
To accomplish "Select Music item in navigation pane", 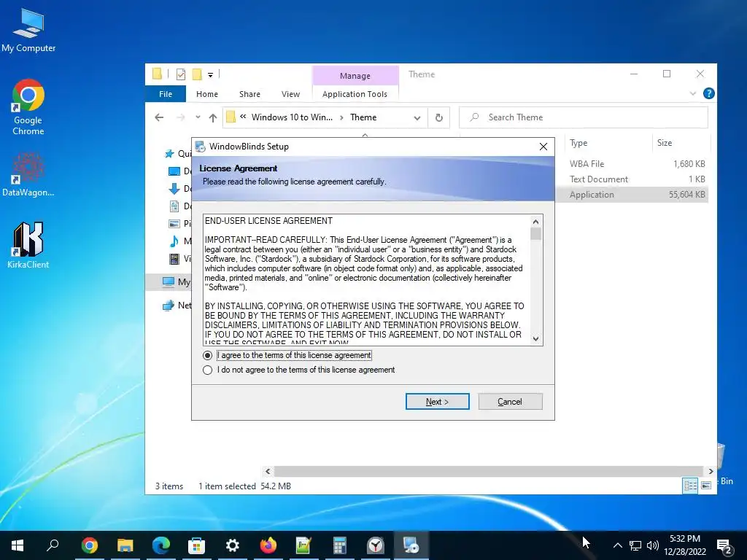I will click(x=181, y=241).
